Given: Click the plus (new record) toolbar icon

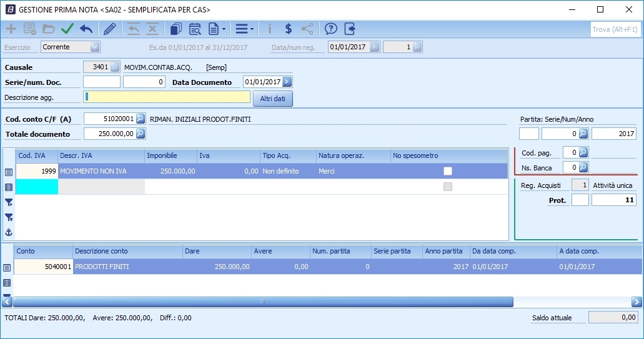Looking at the screenshot, I should (x=11, y=29).
